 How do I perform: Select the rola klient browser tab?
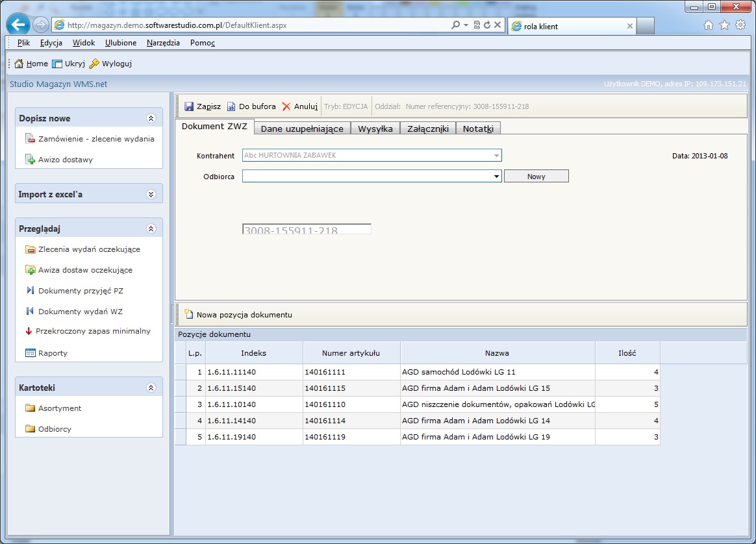click(572, 26)
